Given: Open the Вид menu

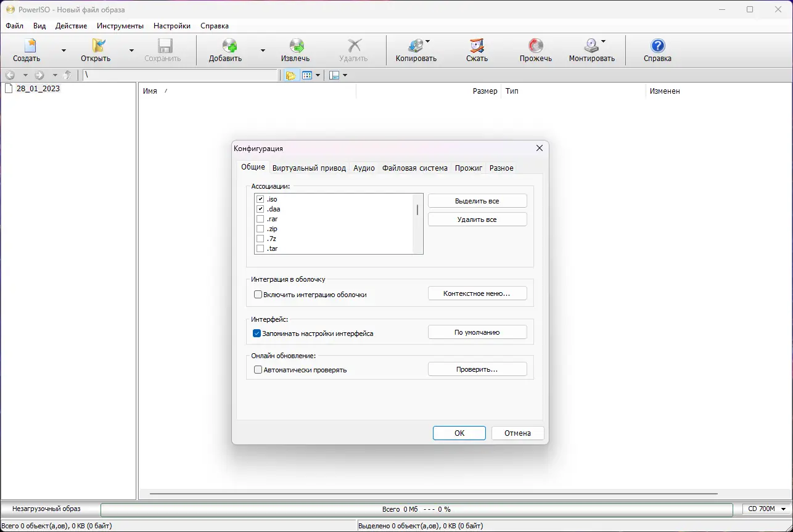Looking at the screenshot, I should click(x=39, y=26).
